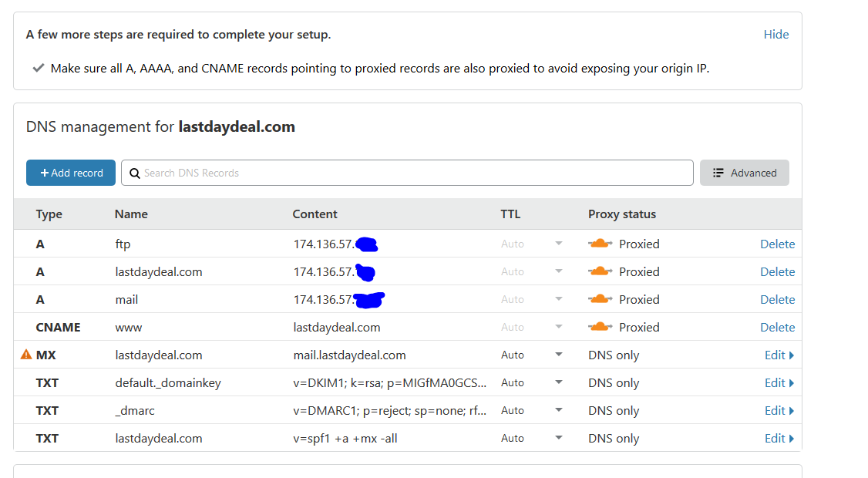Delete the ftp A record

pos(777,244)
